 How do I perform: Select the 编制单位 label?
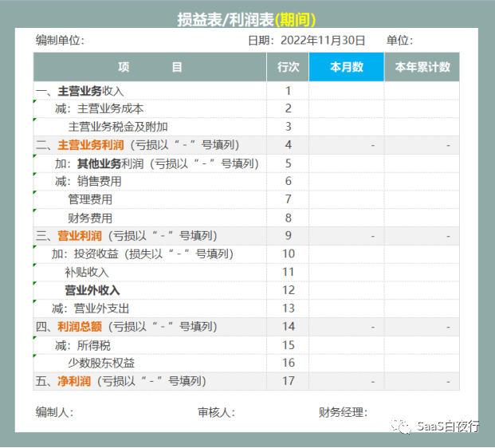[x=60, y=41]
